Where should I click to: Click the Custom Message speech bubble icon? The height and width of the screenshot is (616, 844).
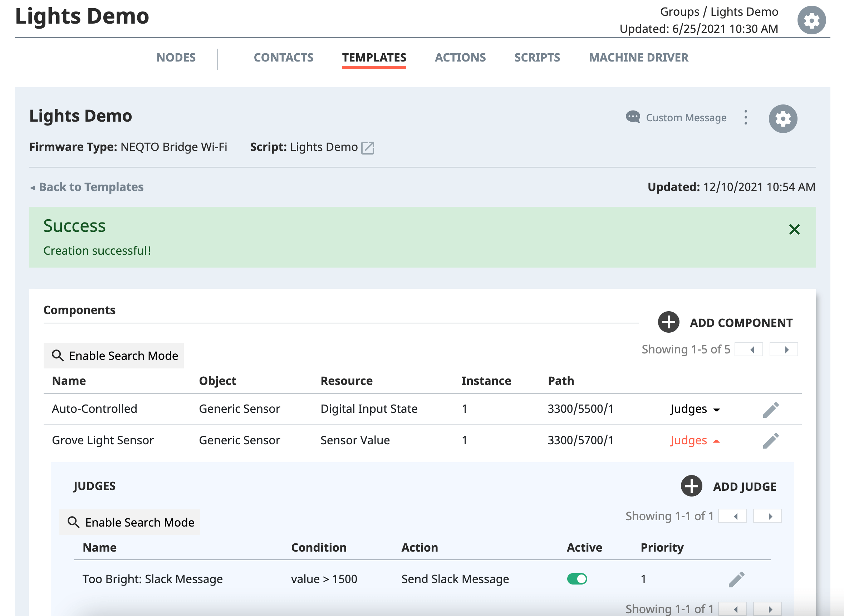633,117
